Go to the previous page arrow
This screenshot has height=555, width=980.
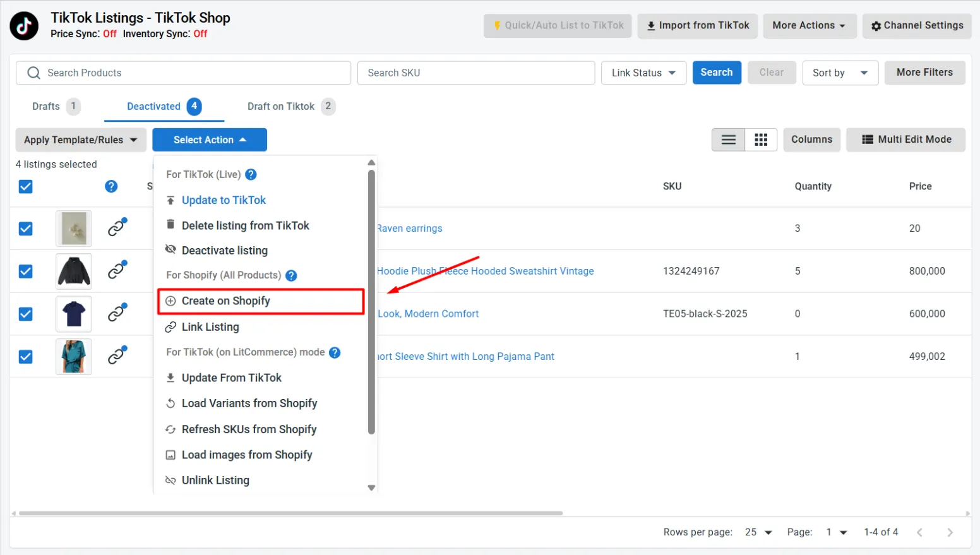coord(919,532)
